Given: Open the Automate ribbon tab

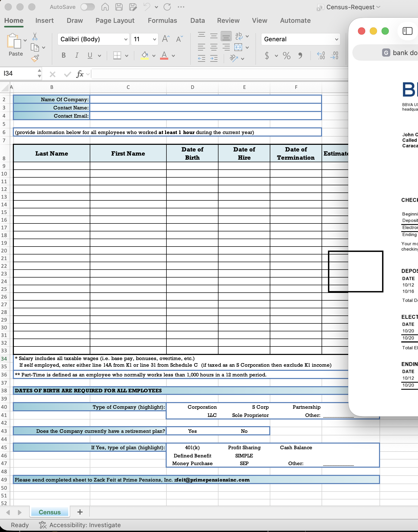Looking at the screenshot, I should [x=295, y=21].
